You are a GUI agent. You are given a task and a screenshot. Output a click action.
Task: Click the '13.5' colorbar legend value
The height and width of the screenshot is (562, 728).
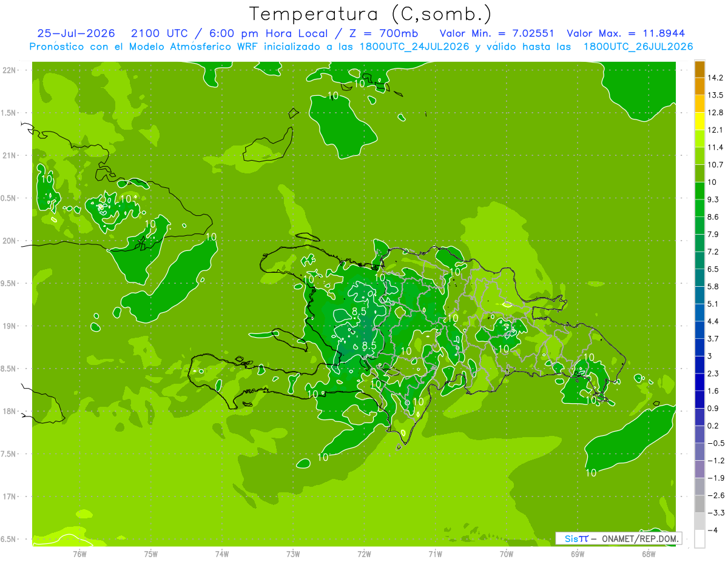[715, 95]
